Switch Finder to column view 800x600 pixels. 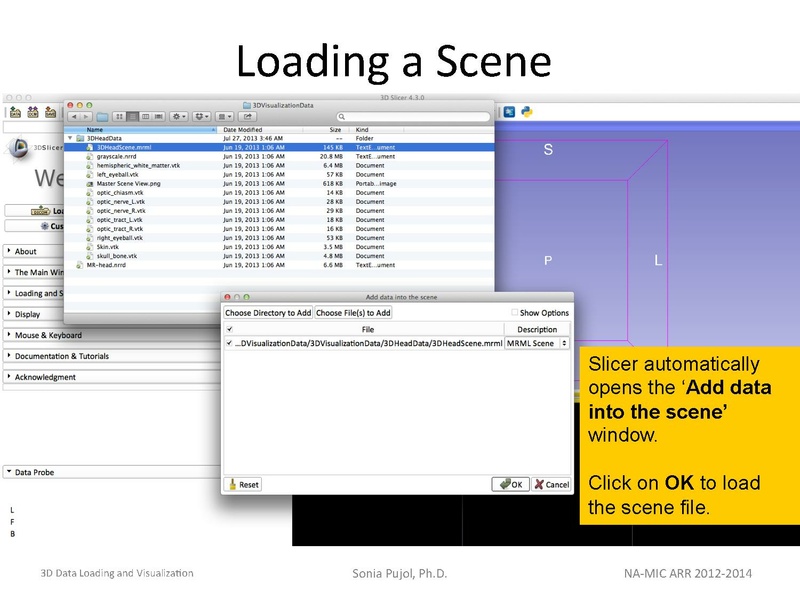[x=145, y=117]
